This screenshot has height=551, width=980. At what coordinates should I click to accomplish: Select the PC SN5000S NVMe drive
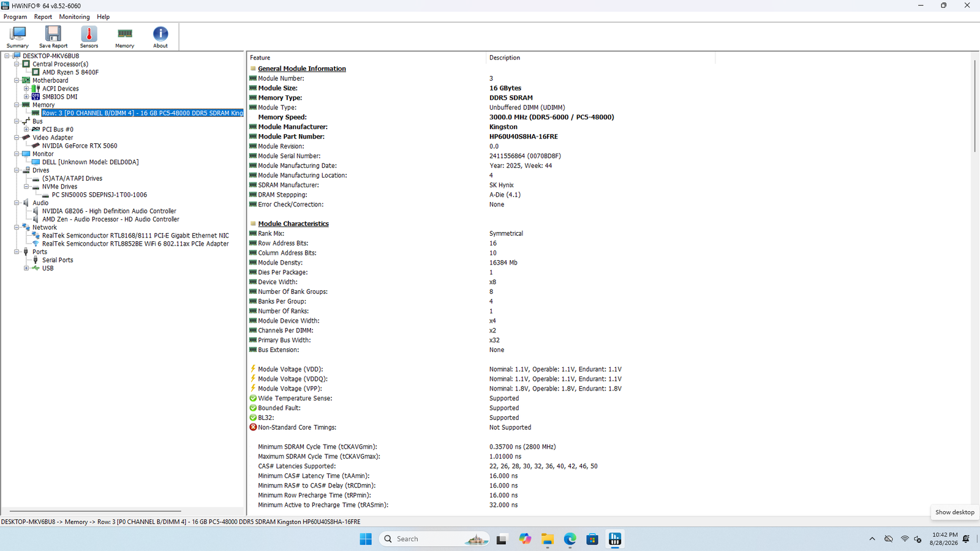point(99,195)
